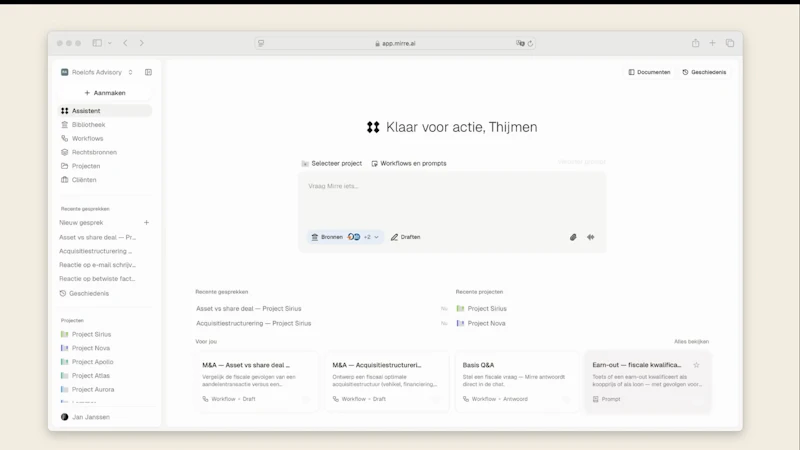This screenshot has height=450, width=800.
Task: Click the browser share icon
Action: click(695, 43)
